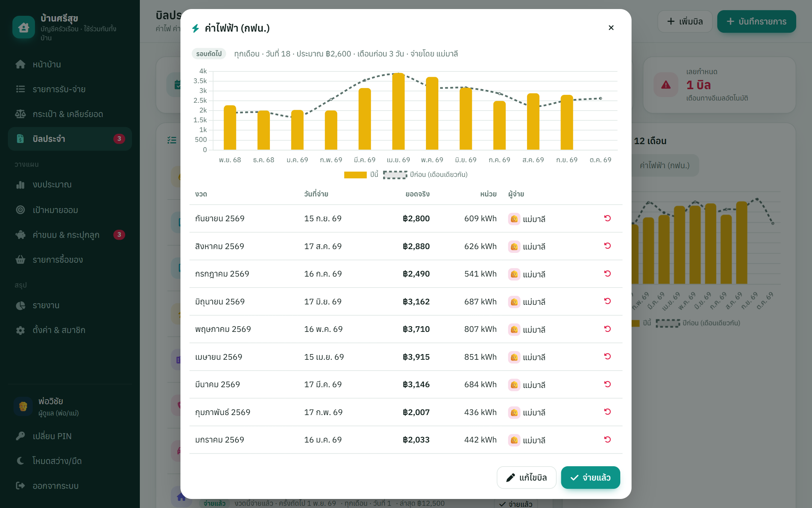The height and width of the screenshot is (508, 812).
Task: Click ออกจากระบบ logout
Action: point(70,486)
